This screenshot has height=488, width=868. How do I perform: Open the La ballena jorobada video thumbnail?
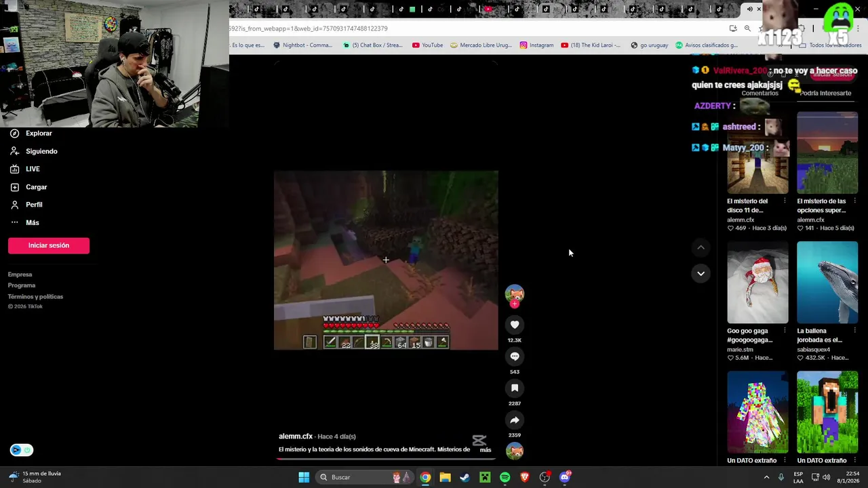tap(827, 283)
